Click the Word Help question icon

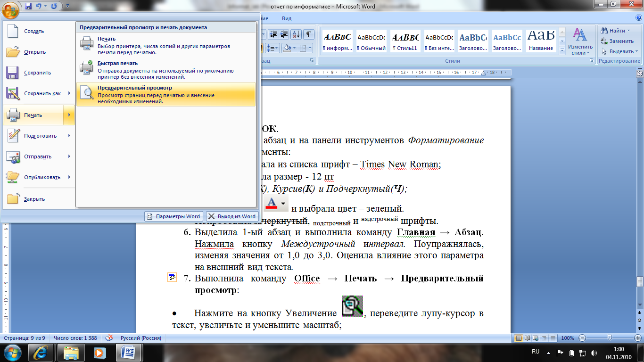tap(638, 18)
